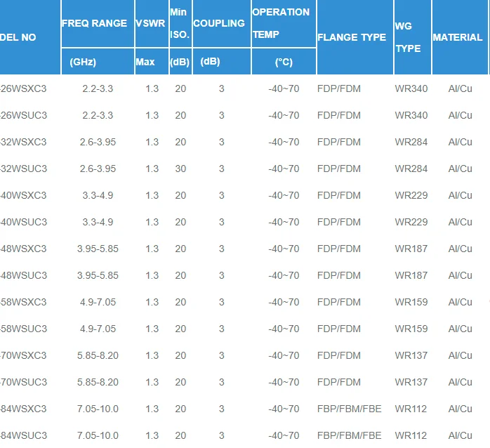Select model 48WSUC3 in table
This screenshot has height=448, width=490.
pyautogui.click(x=23, y=275)
